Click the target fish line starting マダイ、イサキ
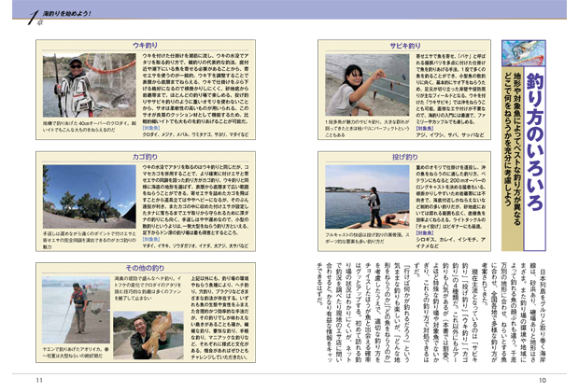Viewport: 579px width, 392px height. (x=196, y=245)
